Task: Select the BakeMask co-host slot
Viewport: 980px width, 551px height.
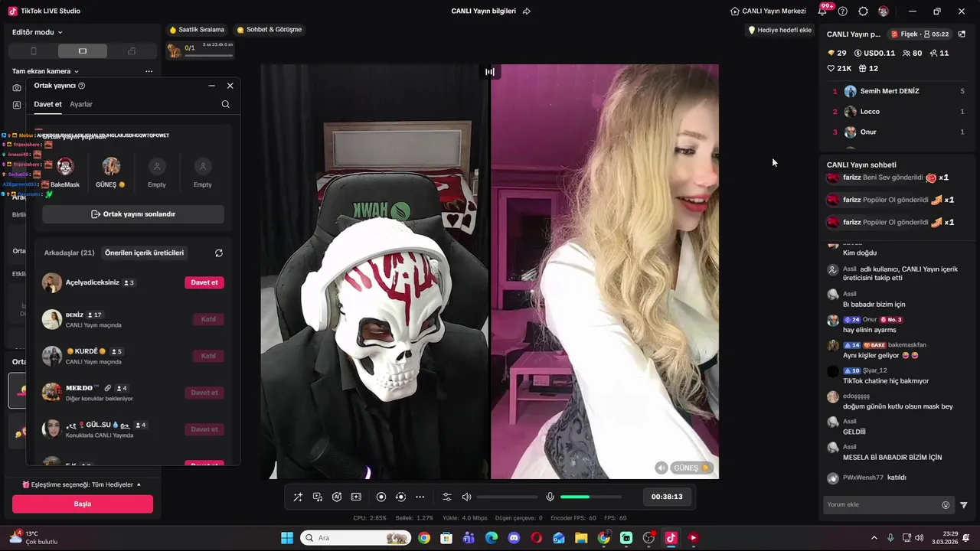Action: [x=65, y=173]
